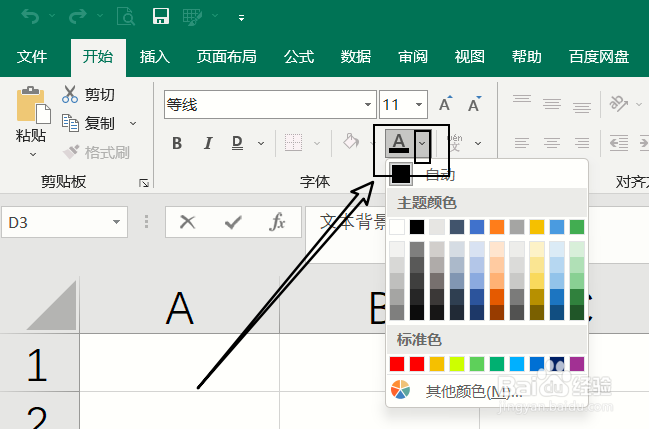Click 剪切 cut button
649x429 pixels.
point(88,95)
